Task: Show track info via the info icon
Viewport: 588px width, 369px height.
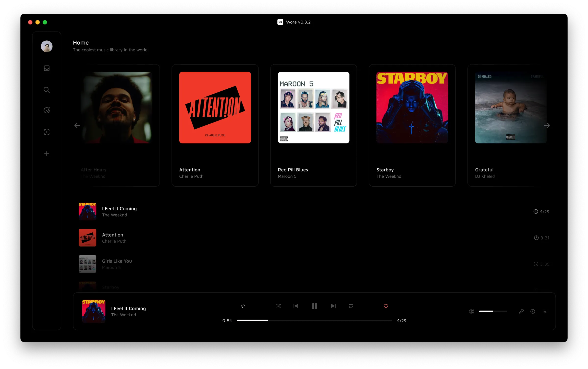Action: [x=533, y=311]
